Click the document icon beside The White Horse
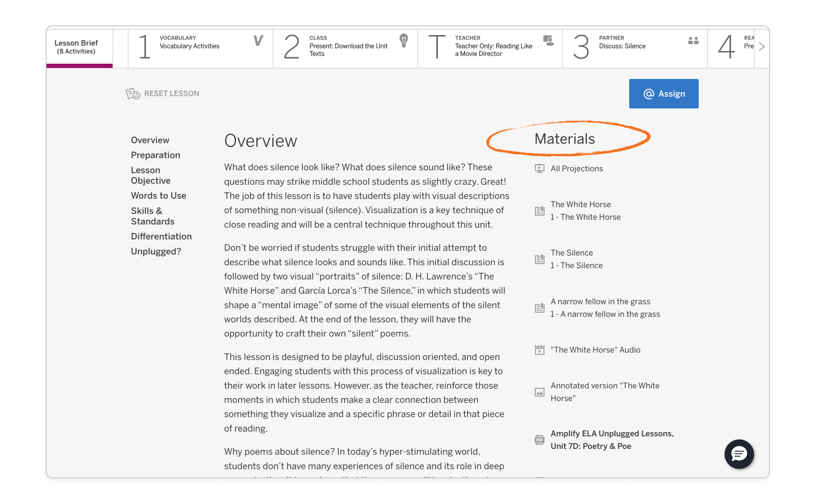 pyautogui.click(x=539, y=211)
